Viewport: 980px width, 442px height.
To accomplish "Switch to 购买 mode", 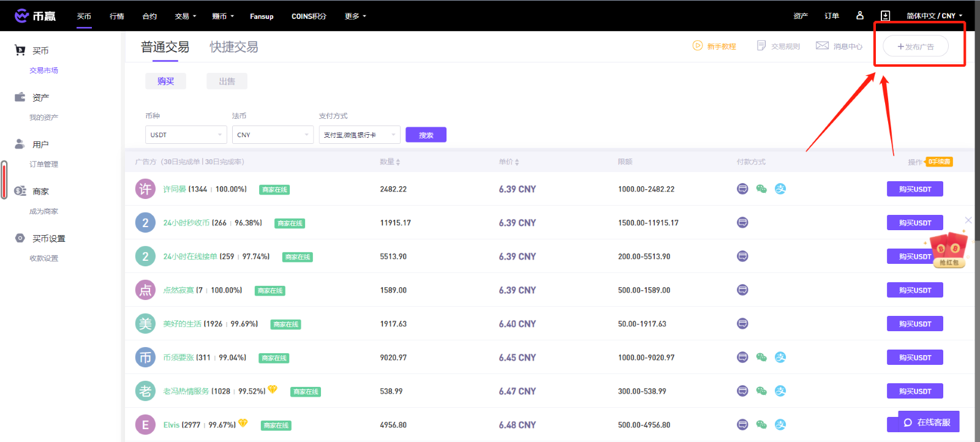I will [165, 81].
